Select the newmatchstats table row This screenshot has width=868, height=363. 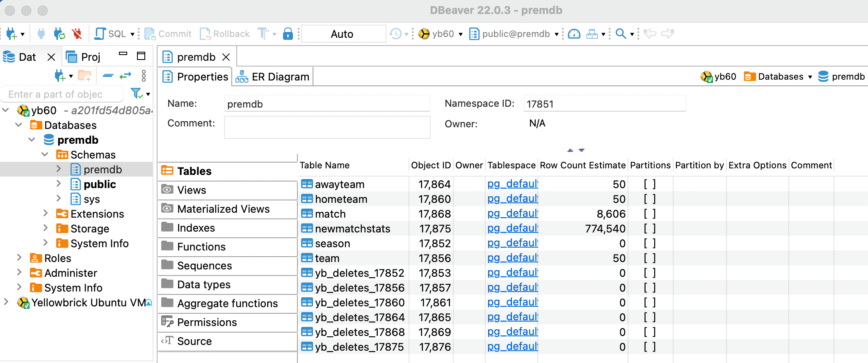[x=352, y=229]
